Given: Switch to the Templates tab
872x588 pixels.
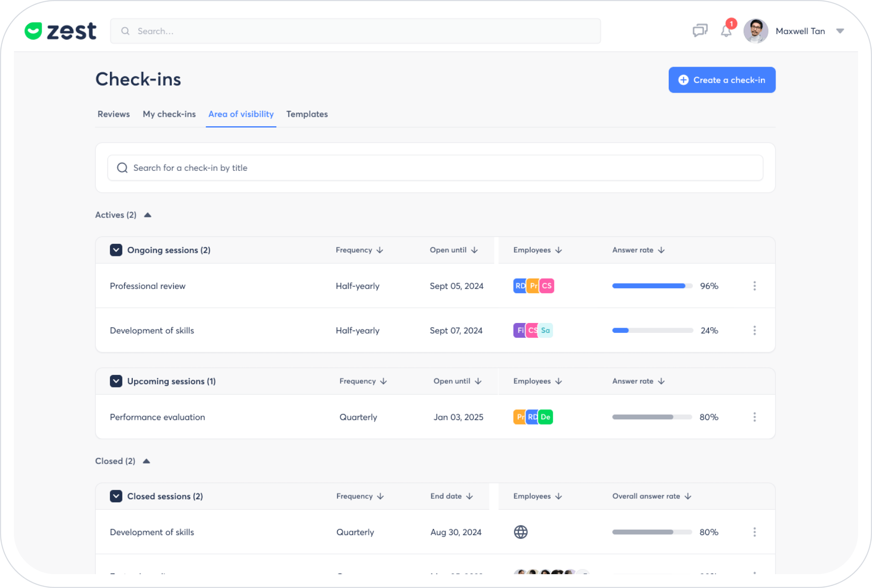Looking at the screenshot, I should (x=307, y=114).
